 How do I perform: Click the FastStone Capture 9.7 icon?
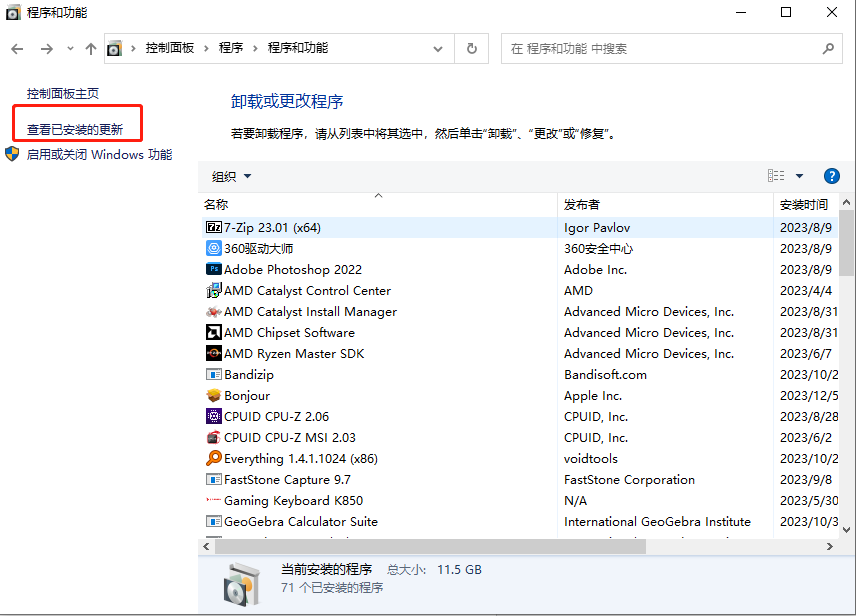coord(213,479)
